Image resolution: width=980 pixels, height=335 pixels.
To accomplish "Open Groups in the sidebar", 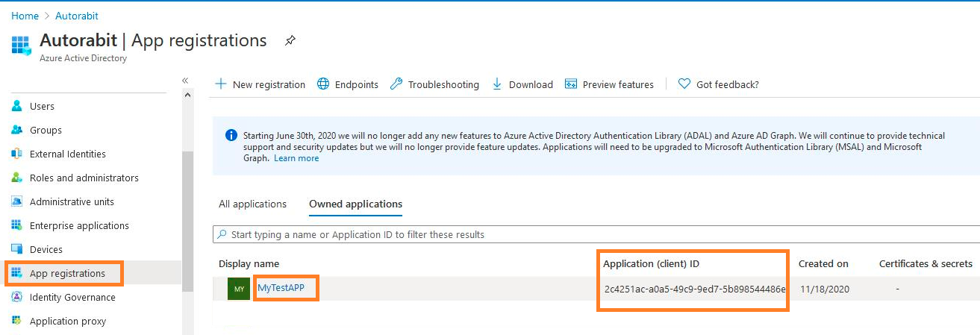I will [46, 130].
